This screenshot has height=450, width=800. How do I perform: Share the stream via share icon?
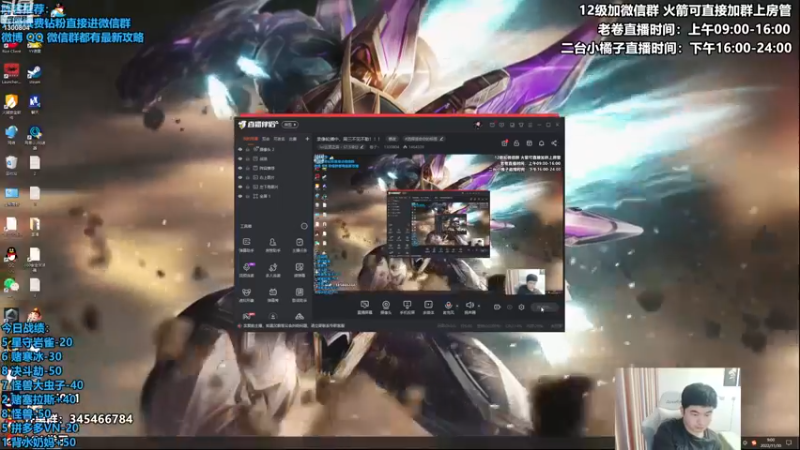[x=554, y=143]
